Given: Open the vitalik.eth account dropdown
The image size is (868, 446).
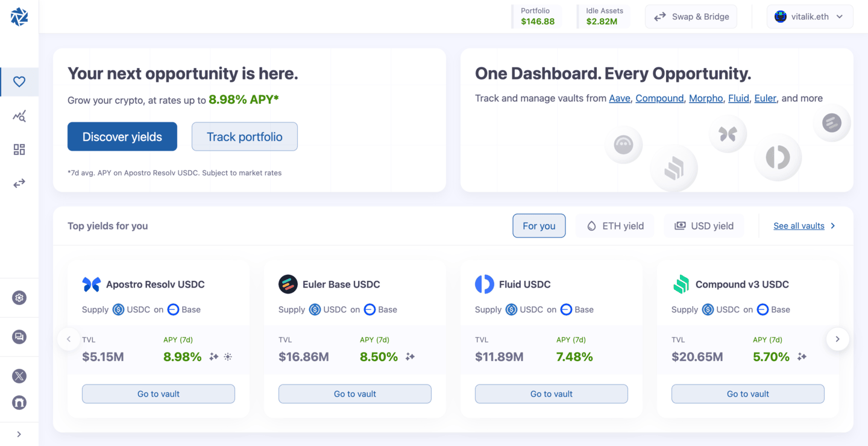Looking at the screenshot, I should click(810, 17).
